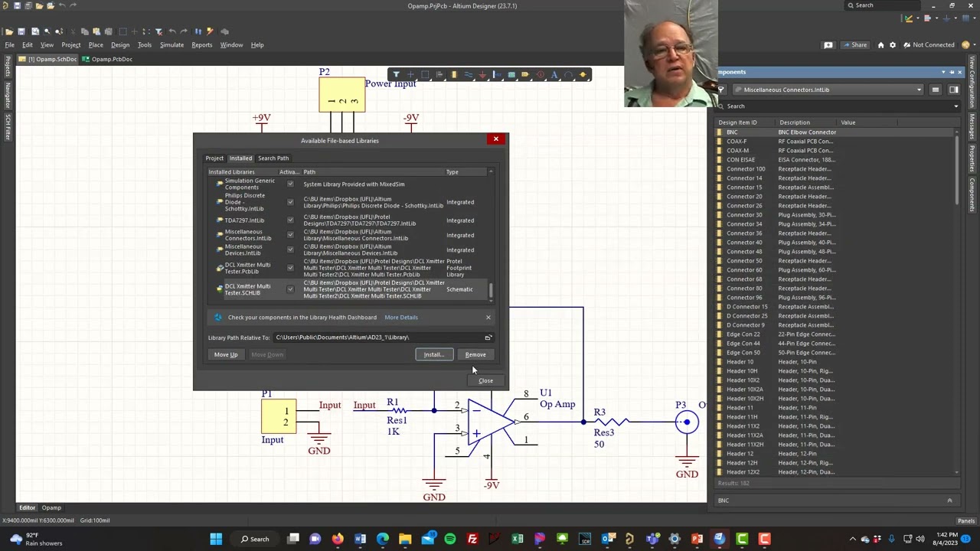Open the Miscellaneous Connectors.IntLib library dropdown
The image size is (980, 551).
pyautogui.click(x=919, y=90)
